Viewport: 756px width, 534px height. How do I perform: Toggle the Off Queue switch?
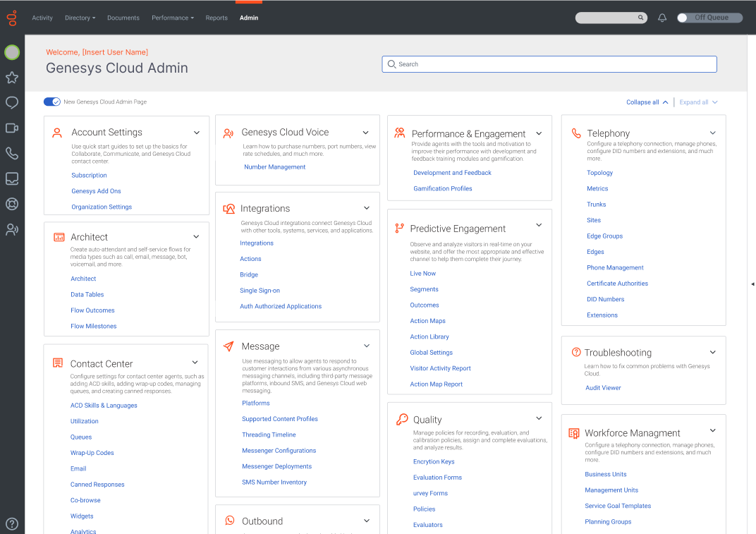click(x=709, y=18)
